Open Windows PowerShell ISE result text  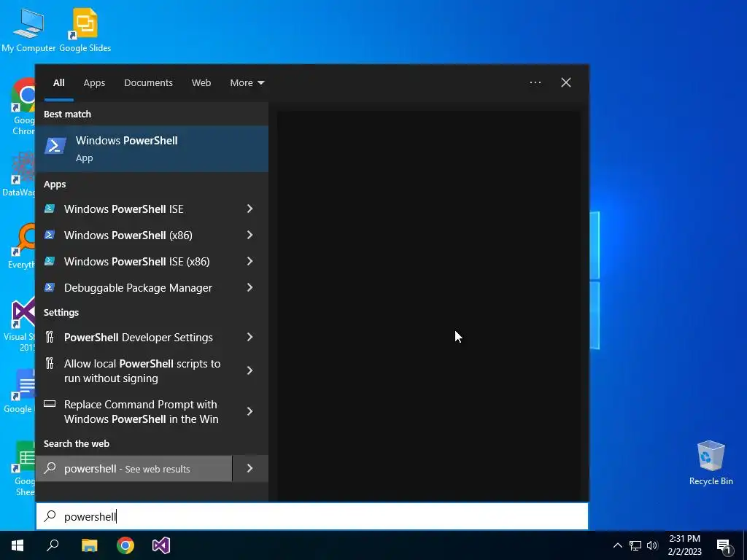[124, 209]
